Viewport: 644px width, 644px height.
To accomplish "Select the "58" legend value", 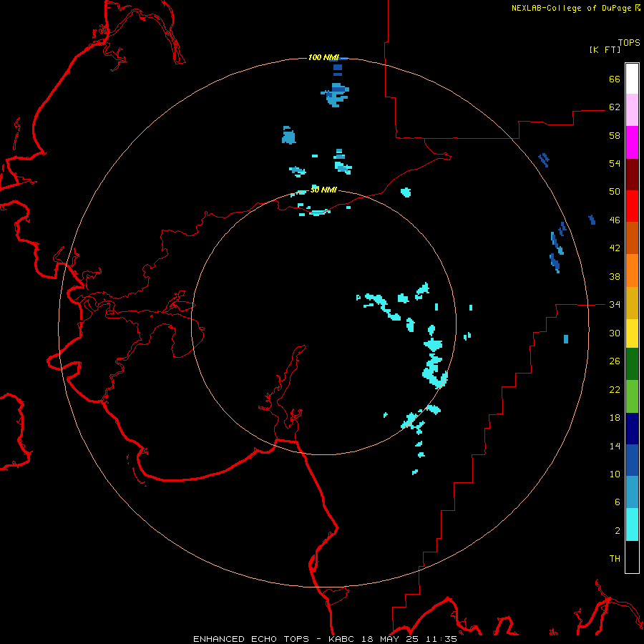I will coord(615,135).
